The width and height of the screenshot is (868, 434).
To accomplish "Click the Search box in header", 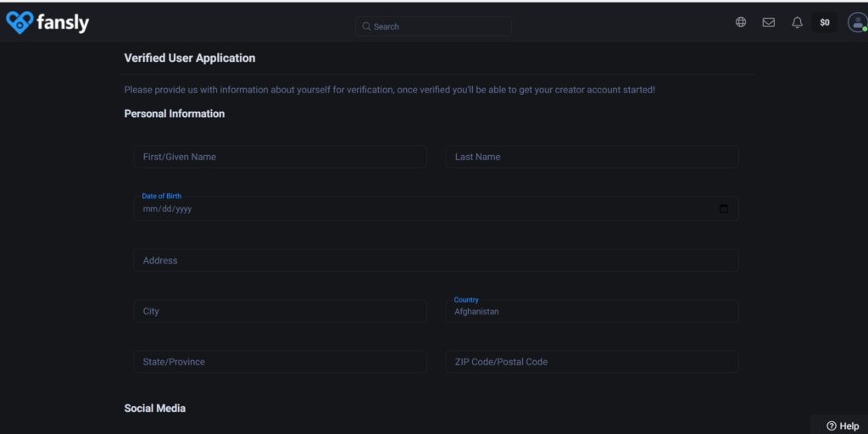I will pos(433,26).
